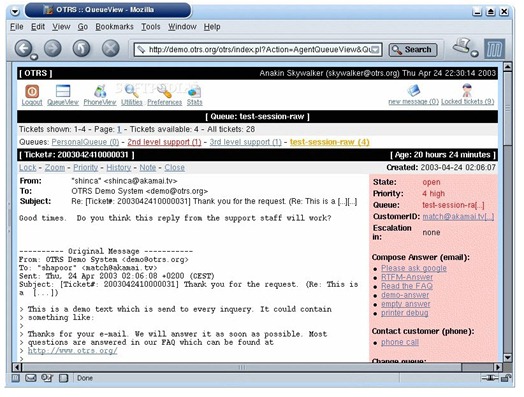Click the horizontal scrollbar left arrow

tap(17, 367)
